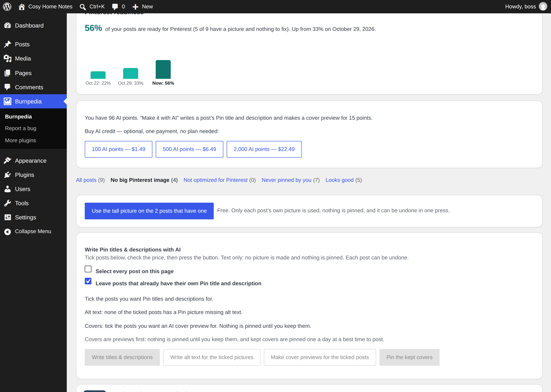The height and width of the screenshot is (392, 551).
Task: Click Write alt text for ticked pictures
Action: (x=212, y=357)
